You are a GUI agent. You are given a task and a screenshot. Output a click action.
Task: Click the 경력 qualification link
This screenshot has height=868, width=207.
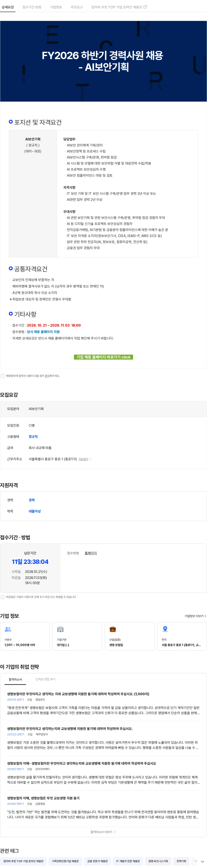pyautogui.click(x=32, y=500)
